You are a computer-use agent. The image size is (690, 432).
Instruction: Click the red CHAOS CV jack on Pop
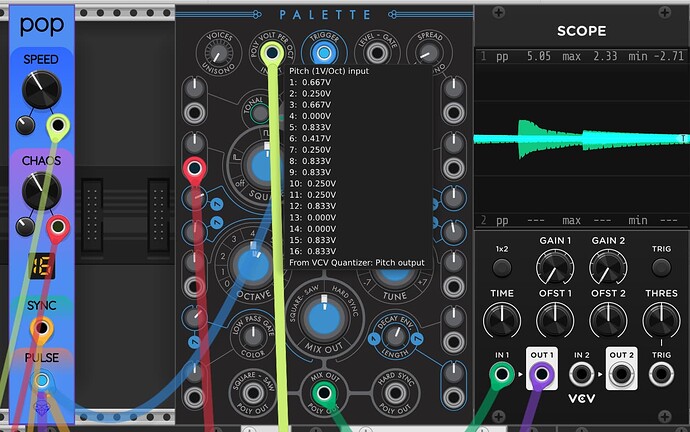(x=58, y=227)
